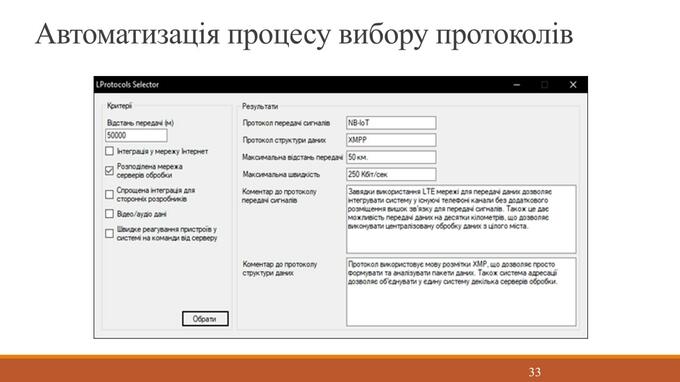Click inside data structure comment box

[461, 292]
